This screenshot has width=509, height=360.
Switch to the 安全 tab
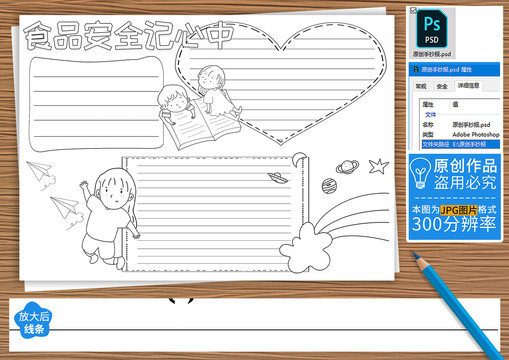tap(442, 86)
